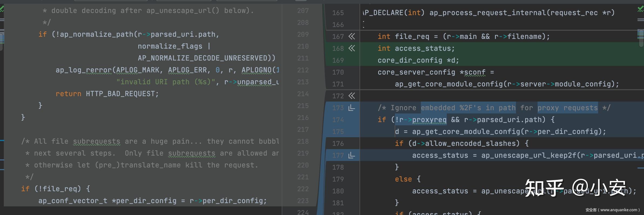Click the double-arrow apply icon at line 168

(352, 48)
